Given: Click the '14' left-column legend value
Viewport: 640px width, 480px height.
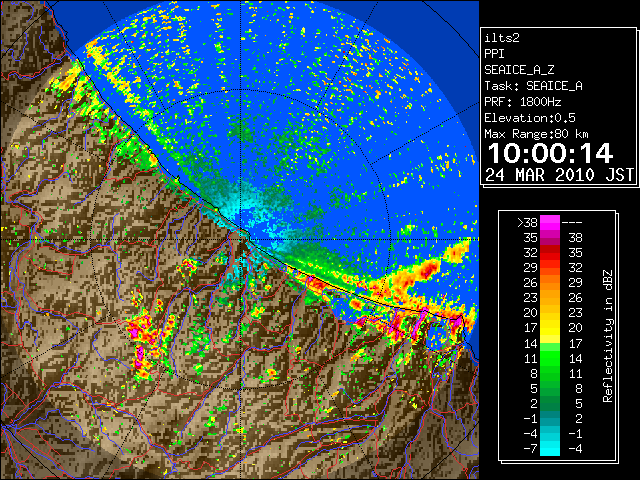Looking at the screenshot, I should click(x=531, y=343).
